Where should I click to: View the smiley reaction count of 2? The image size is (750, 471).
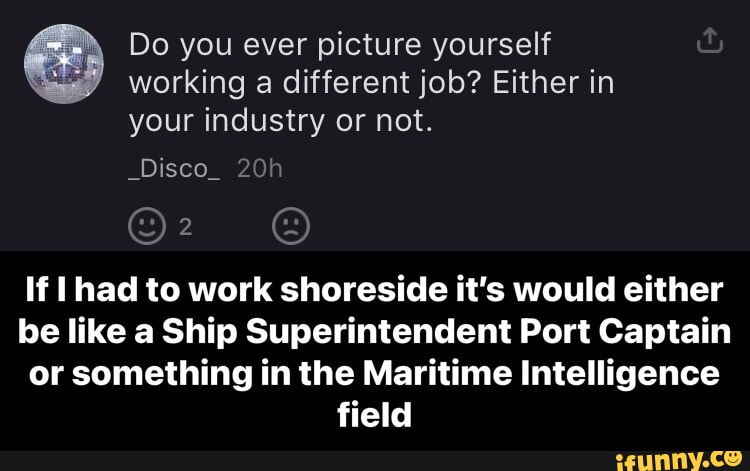click(x=184, y=224)
